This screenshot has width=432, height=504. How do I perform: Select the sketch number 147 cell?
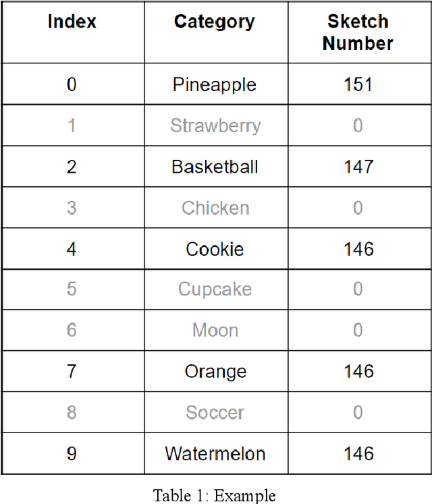pos(358,167)
